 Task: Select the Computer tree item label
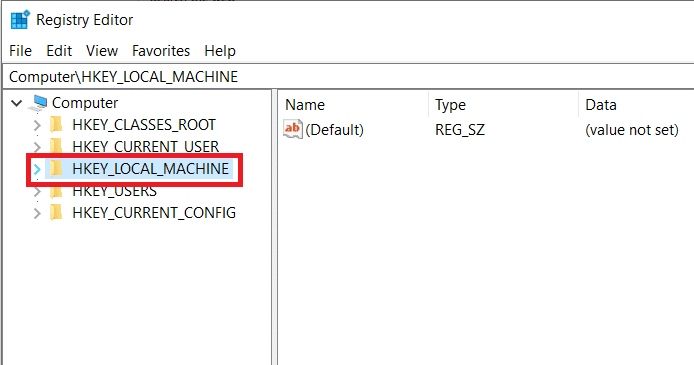[x=85, y=103]
